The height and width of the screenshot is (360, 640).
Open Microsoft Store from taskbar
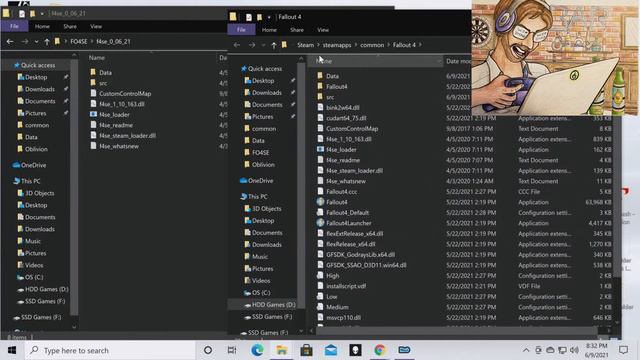(306, 350)
